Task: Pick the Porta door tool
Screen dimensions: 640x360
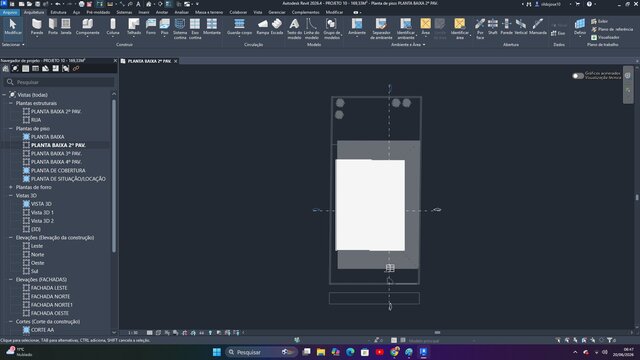Action: pyautogui.click(x=53, y=27)
